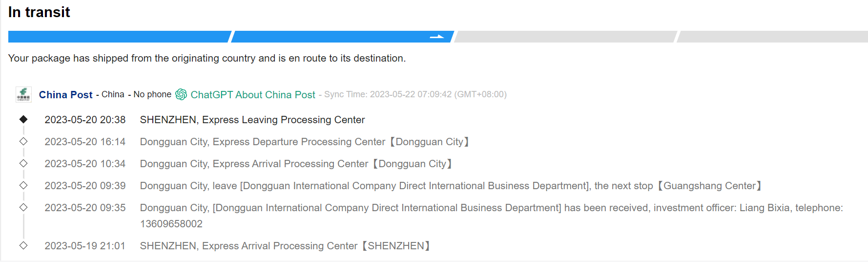The width and height of the screenshot is (868, 262).
Task: Click the third gray progress segment
Action: click(x=565, y=37)
